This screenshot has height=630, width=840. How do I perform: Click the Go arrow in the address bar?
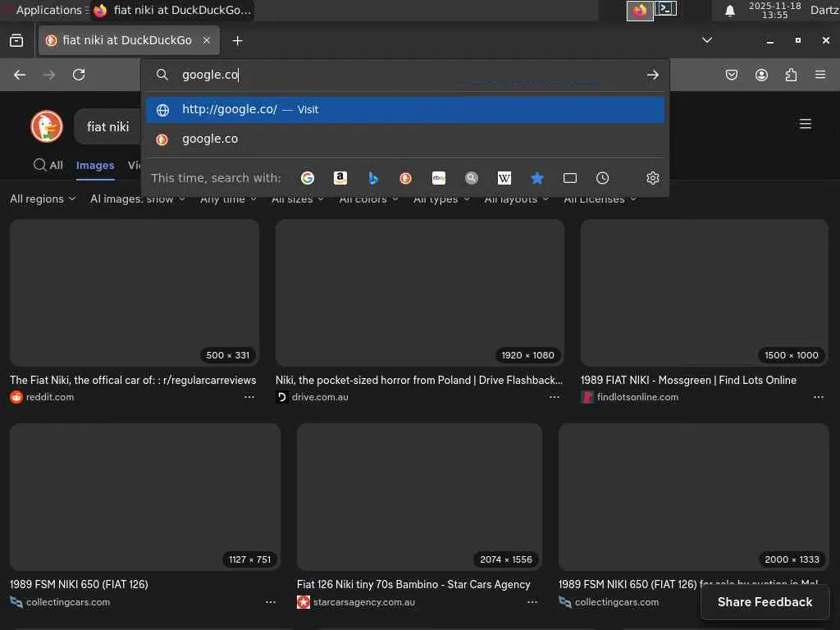(x=652, y=75)
